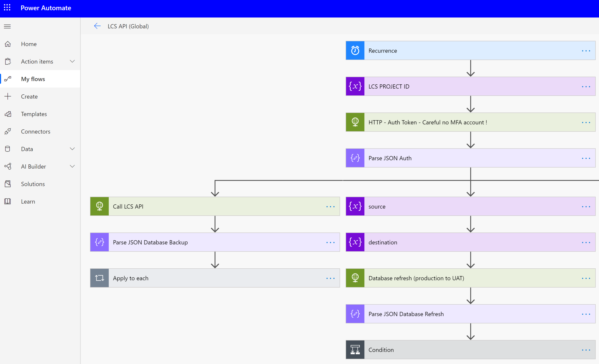The width and height of the screenshot is (599, 364).
Task: Click the Condition action icon
Action: (355, 350)
